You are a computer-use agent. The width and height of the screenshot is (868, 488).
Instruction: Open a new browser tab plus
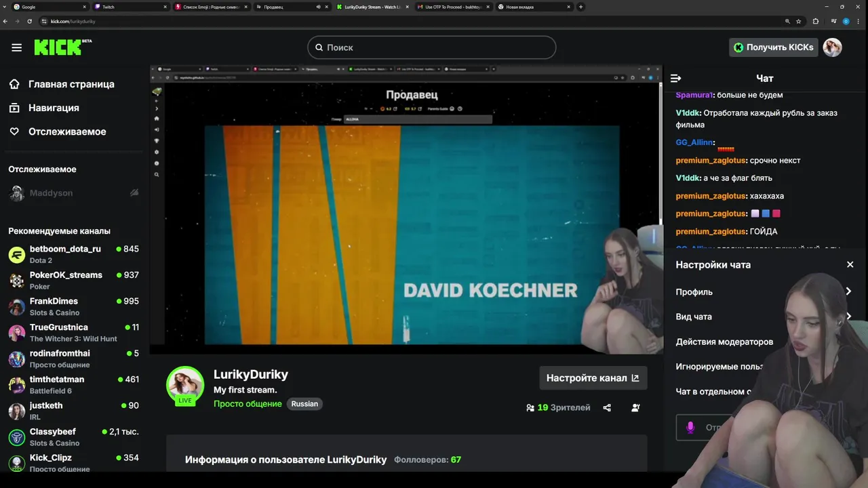[580, 7]
